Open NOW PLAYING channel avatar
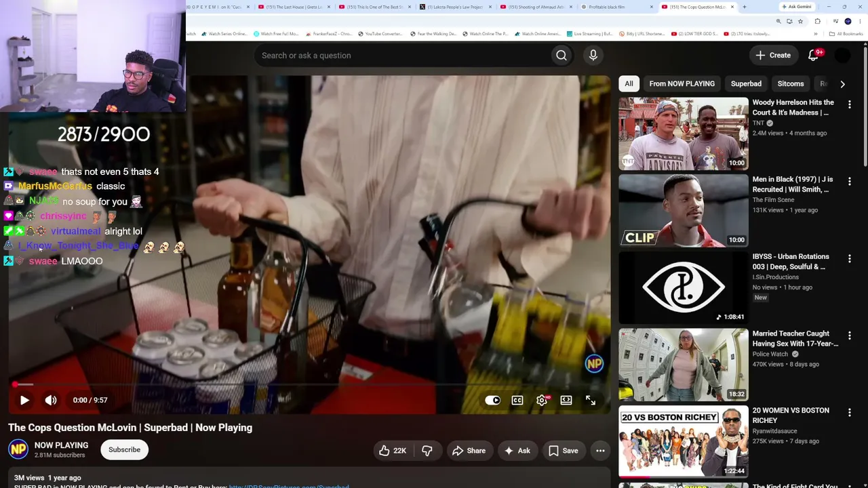The image size is (868, 488). coord(18,449)
